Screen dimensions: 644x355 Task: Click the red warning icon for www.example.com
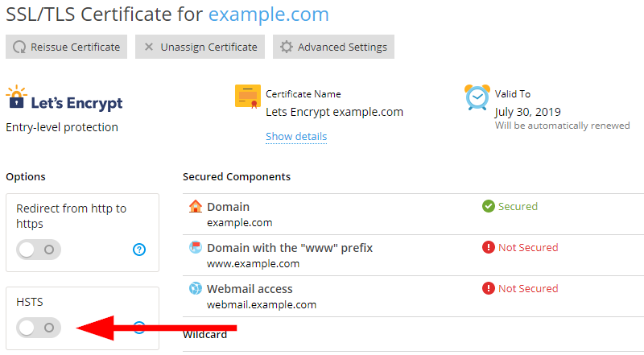pos(488,247)
